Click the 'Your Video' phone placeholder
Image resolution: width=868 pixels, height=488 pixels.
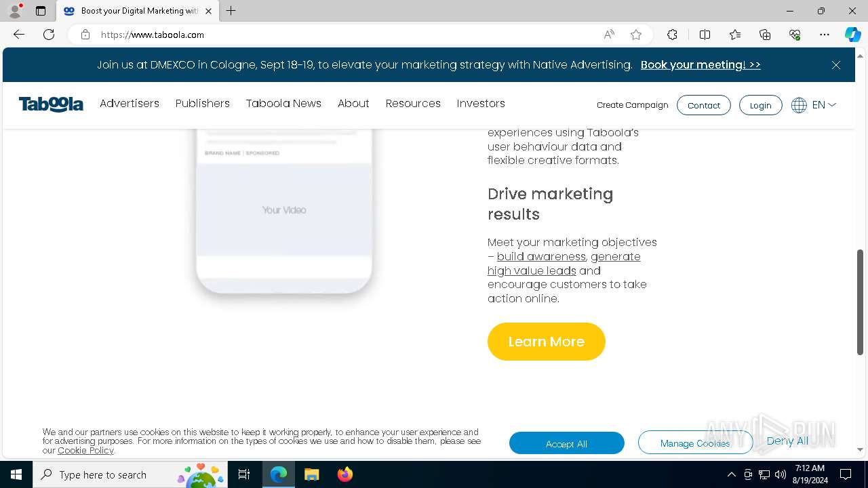pos(284,210)
